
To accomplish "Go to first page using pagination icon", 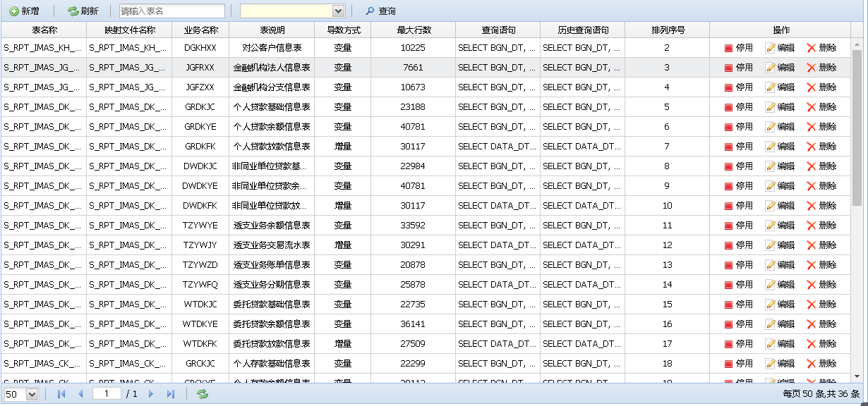I will (61, 394).
